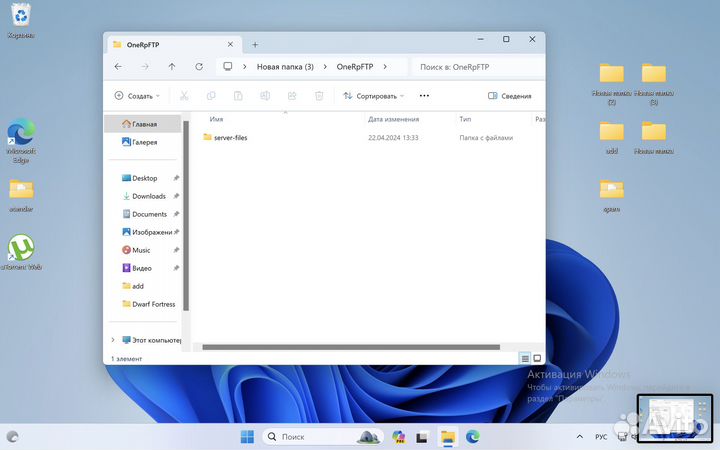Open the Gallery in the sidebar
The height and width of the screenshot is (450, 720).
[144, 142]
